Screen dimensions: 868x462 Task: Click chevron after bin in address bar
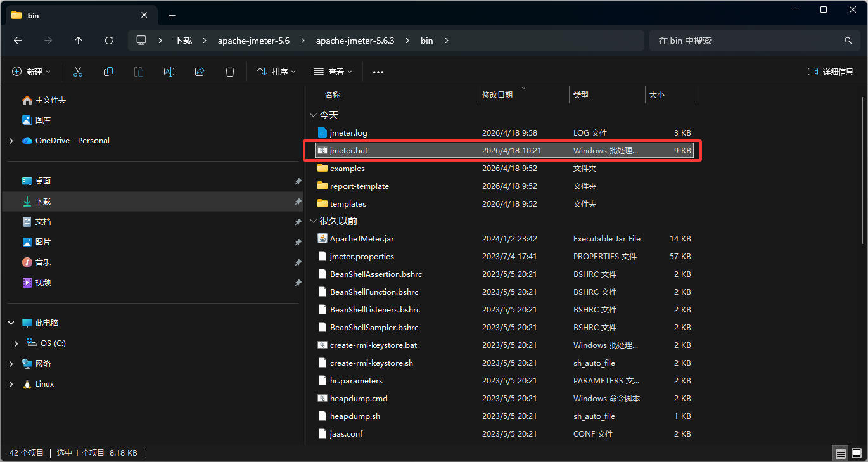point(447,41)
